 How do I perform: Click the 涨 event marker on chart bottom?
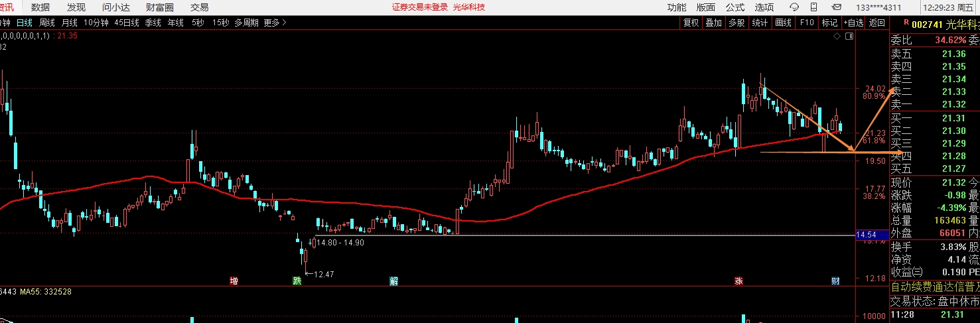click(738, 281)
